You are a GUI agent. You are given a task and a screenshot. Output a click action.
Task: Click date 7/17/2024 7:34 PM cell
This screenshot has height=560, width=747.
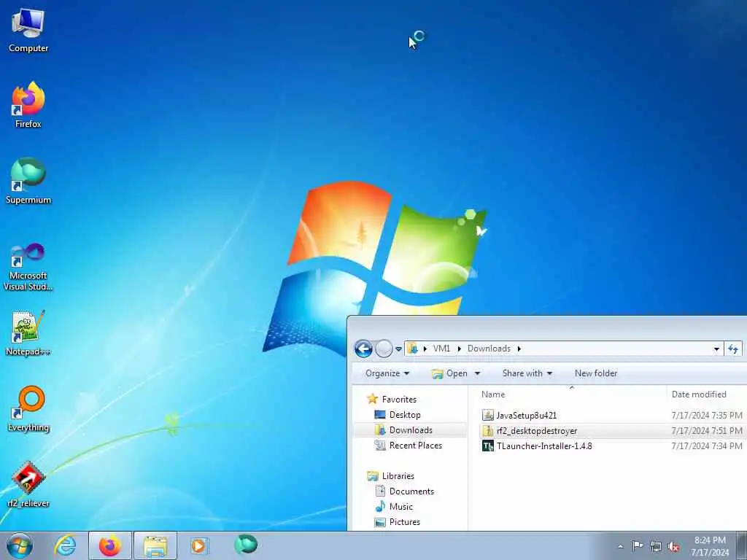707,446
